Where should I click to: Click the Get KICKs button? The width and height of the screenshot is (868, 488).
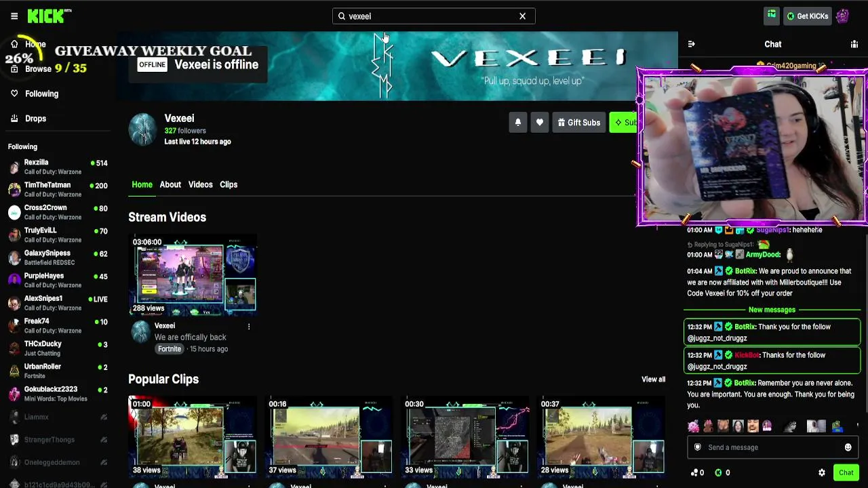tap(808, 16)
